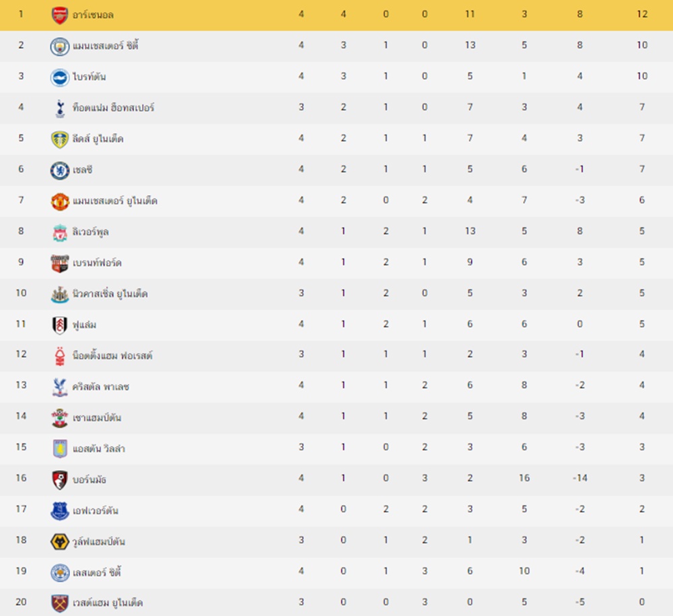The height and width of the screenshot is (616, 673).
Task: Click the Tottenham Hotspur crest icon
Action: point(60,108)
